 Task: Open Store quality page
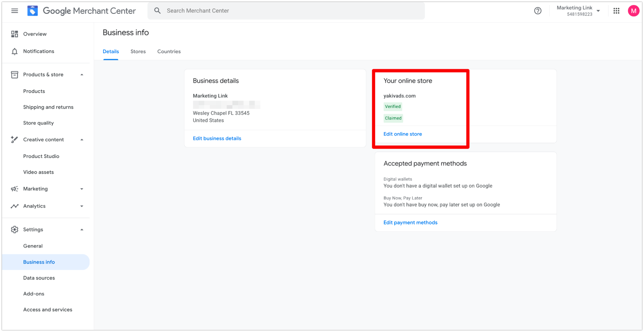point(38,123)
